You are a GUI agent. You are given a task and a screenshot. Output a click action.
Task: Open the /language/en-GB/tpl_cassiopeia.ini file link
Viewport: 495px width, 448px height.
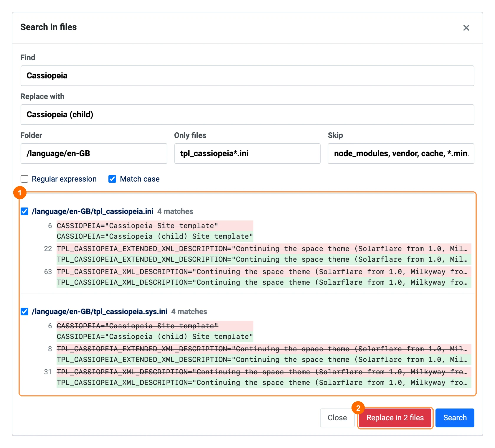coord(93,211)
